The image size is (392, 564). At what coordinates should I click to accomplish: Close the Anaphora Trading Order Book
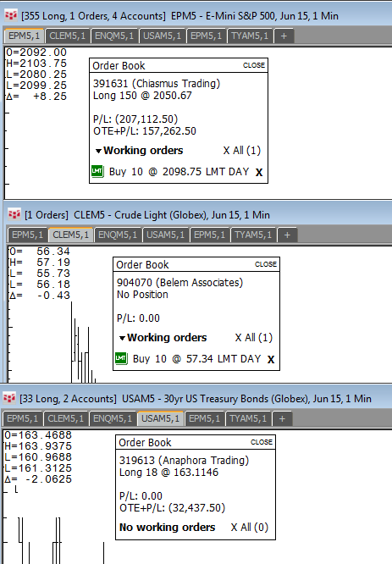pos(262,442)
